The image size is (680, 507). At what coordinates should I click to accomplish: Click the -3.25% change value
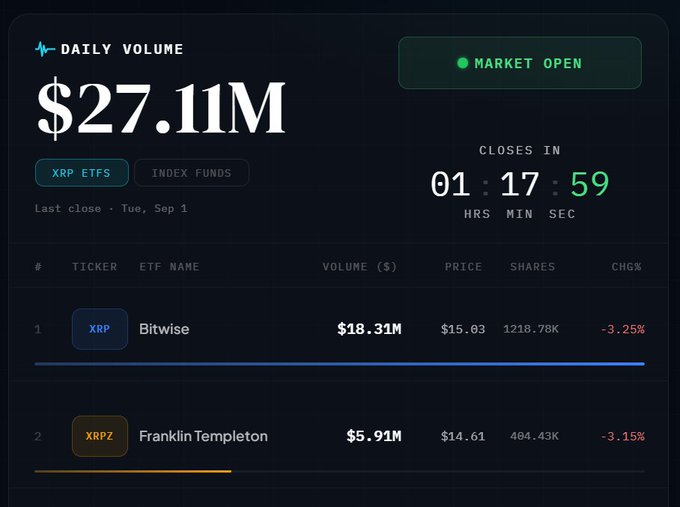[623, 329]
